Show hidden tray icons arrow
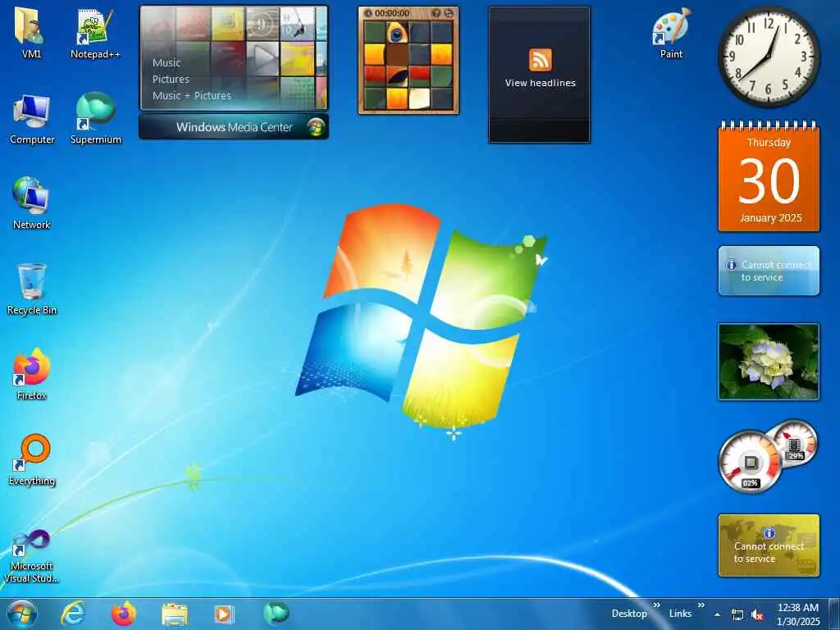The width and height of the screenshot is (840, 630). [717, 614]
